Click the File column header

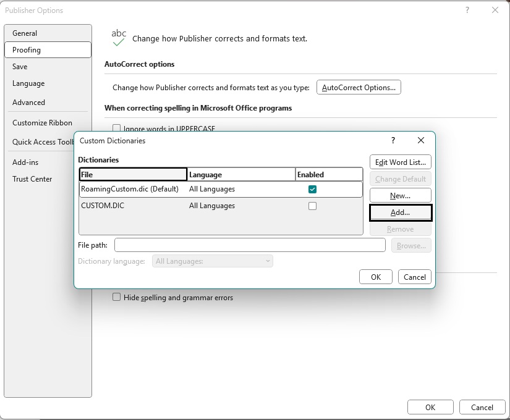[133, 175]
